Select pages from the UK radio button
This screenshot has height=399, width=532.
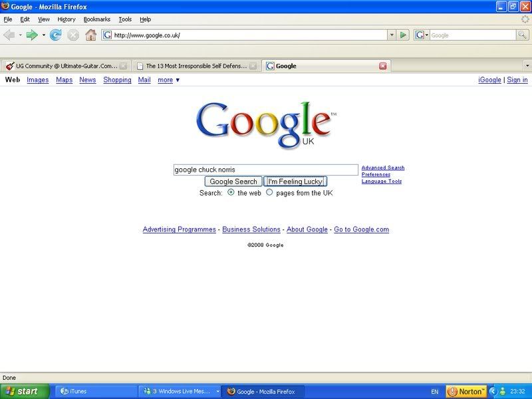pyautogui.click(x=269, y=192)
